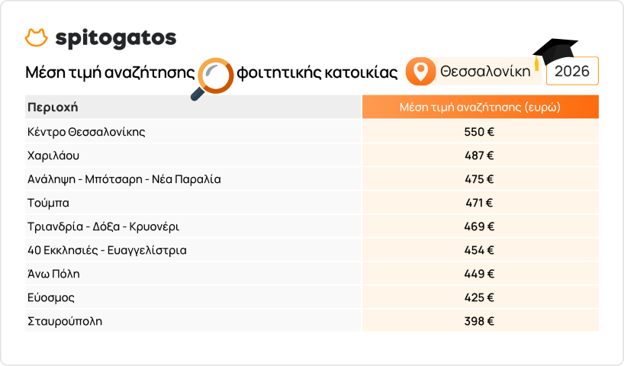Screen dimensions: 624x366
Task: Open the 2026 year box
Action: tap(572, 71)
